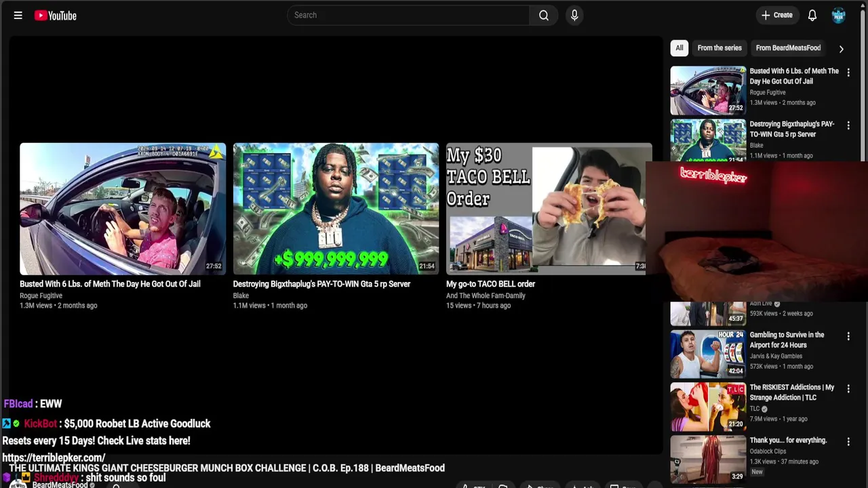This screenshot has width=868, height=488.
Task: Open options menu for sidebar Destroying Bigxthaplug's video
Action: [848, 125]
